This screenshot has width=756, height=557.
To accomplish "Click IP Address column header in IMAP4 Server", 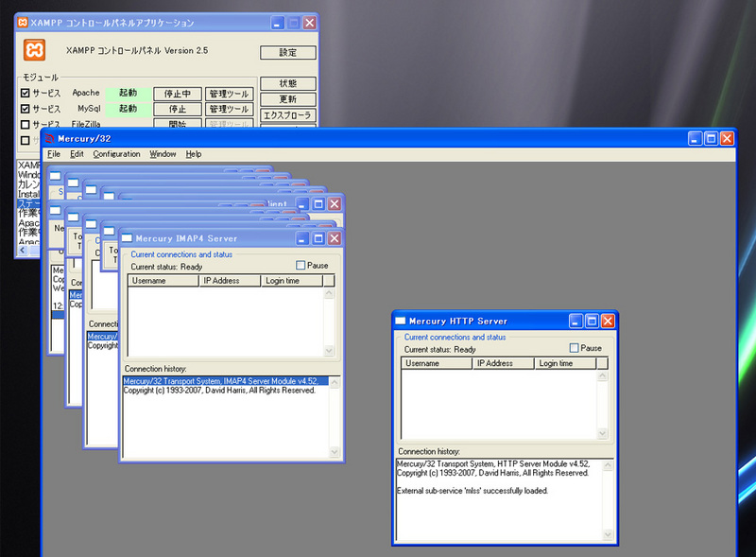I will tap(230, 281).
